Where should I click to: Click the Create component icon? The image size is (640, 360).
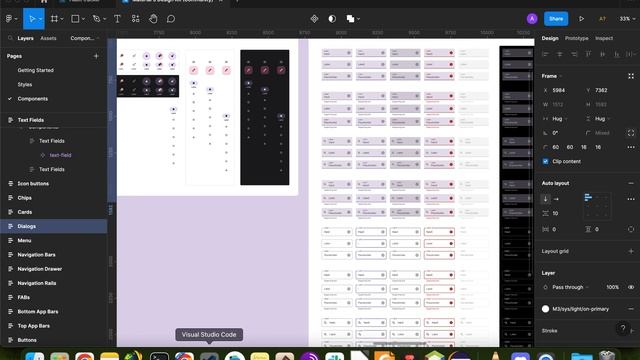tap(314, 19)
